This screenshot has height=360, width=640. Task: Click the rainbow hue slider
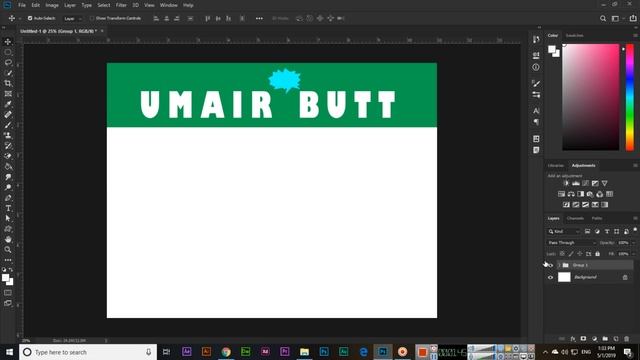pyautogui.click(x=630, y=97)
